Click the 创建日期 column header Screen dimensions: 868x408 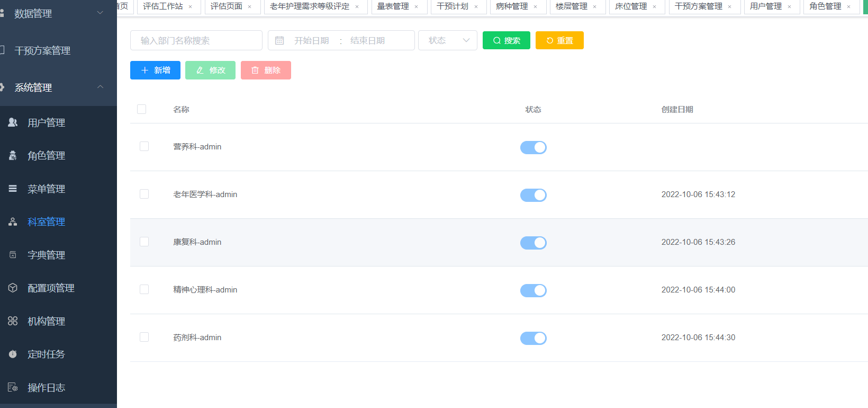coord(677,110)
